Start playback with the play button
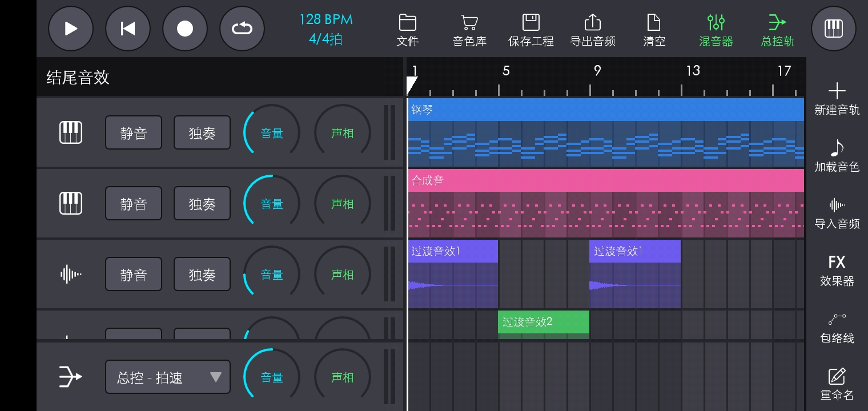The width and height of the screenshot is (868, 411). pos(71,29)
